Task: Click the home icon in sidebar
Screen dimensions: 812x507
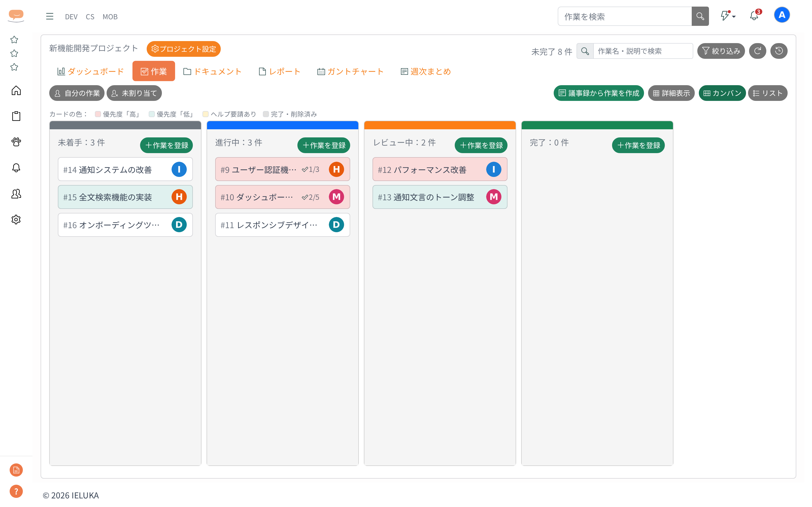Action: pos(16,90)
